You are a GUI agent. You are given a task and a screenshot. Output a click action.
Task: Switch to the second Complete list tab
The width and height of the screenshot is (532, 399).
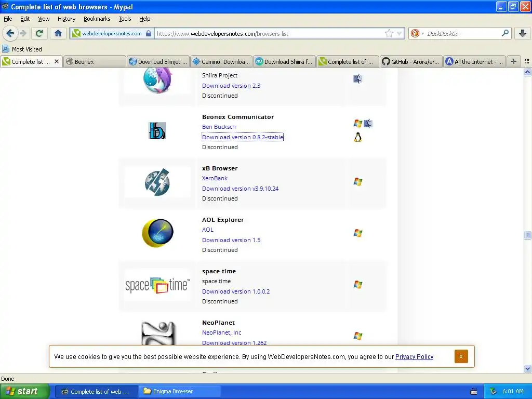pos(348,61)
